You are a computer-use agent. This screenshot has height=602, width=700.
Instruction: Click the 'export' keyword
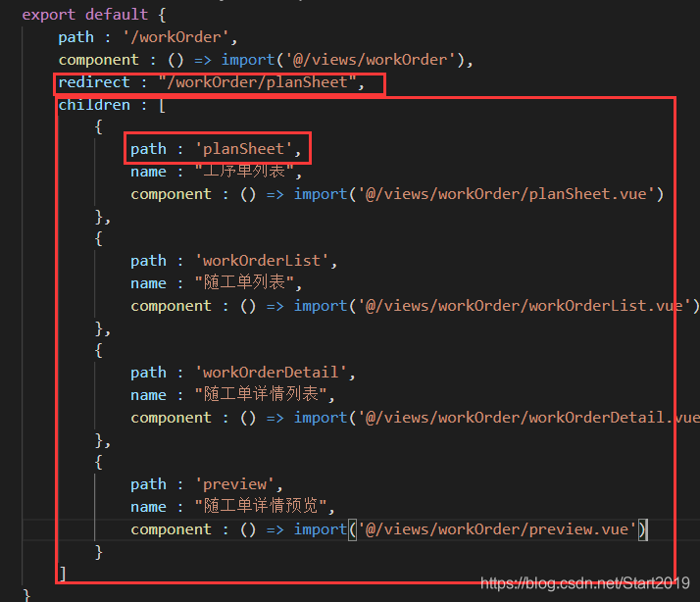[49, 15]
